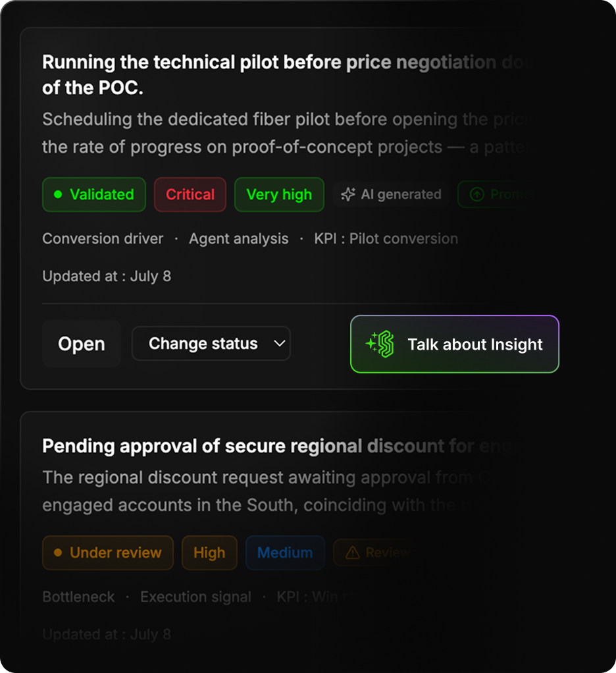Click the Talk about Insight button
Image resolution: width=616 pixels, height=673 pixels.
point(455,344)
